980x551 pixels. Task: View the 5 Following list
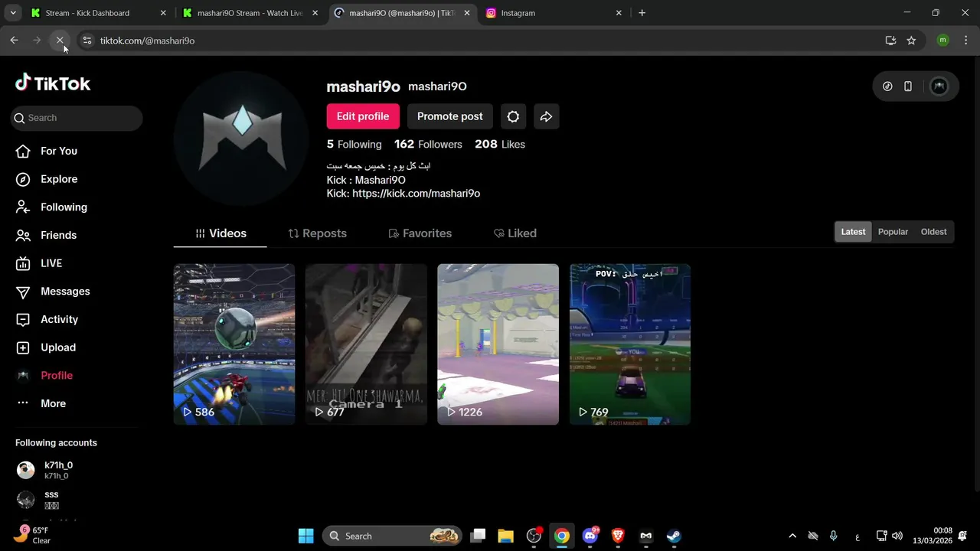click(x=354, y=144)
